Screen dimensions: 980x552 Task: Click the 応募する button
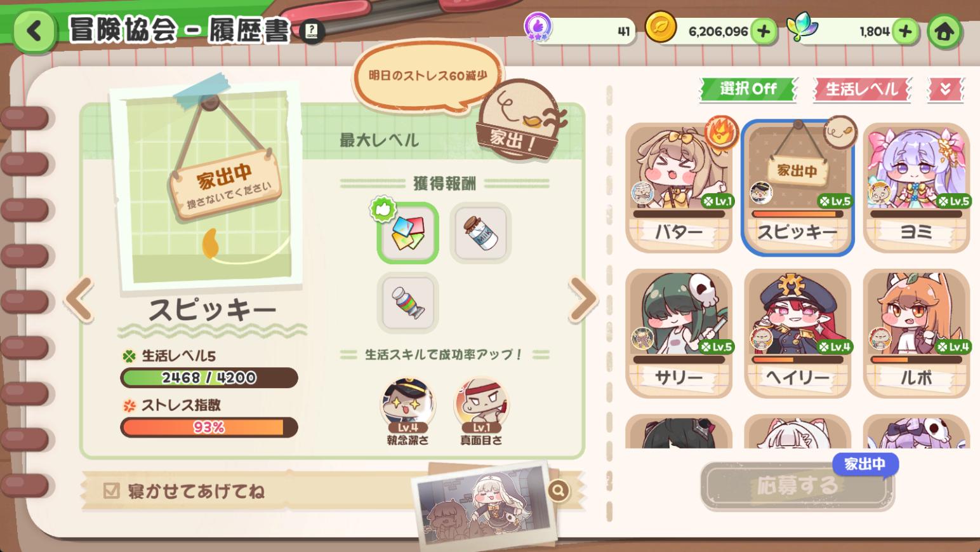pyautogui.click(x=797, y=486)
